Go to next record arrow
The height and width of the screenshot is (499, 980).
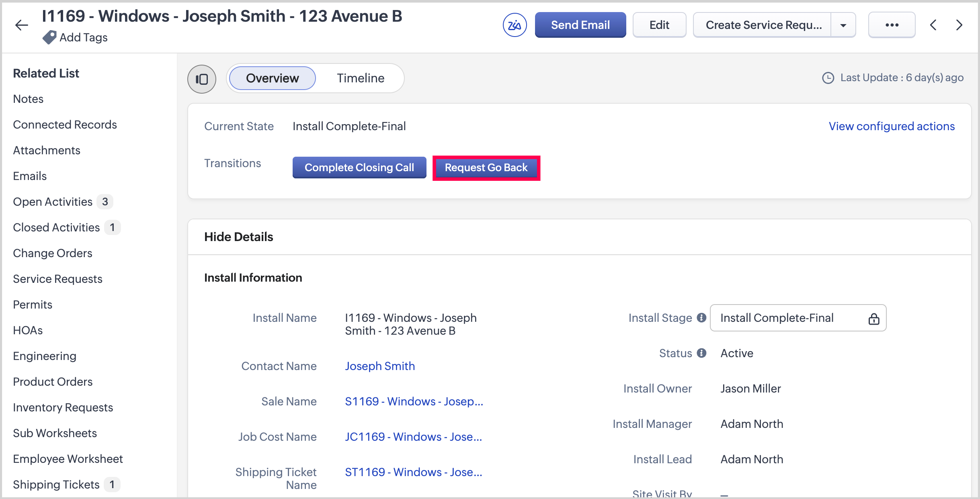[959, 25]
